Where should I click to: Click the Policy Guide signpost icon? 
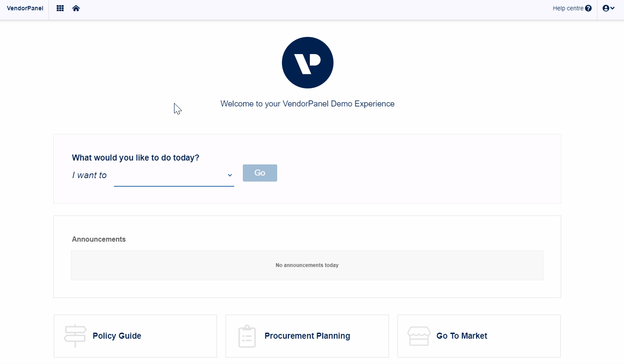[x=75, y=336]
